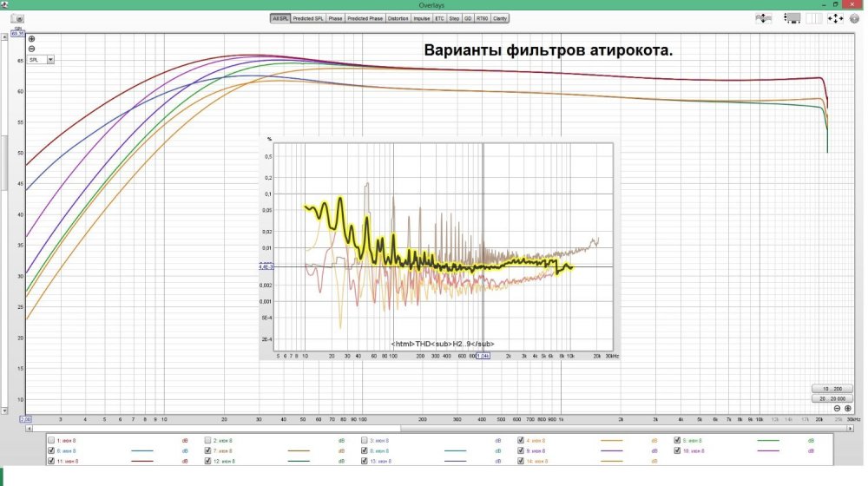This screenshot has width=868, height=486.
Task: Toggle trace 12 checkbox
Action: (208, 461)
